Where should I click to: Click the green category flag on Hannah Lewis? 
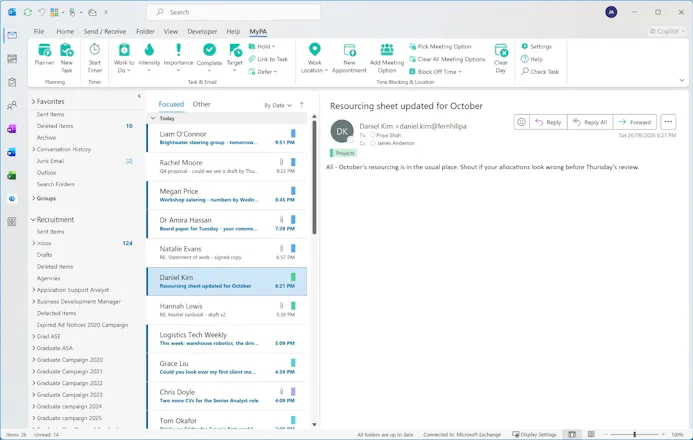pyautogui.click(x=293, y=306)
